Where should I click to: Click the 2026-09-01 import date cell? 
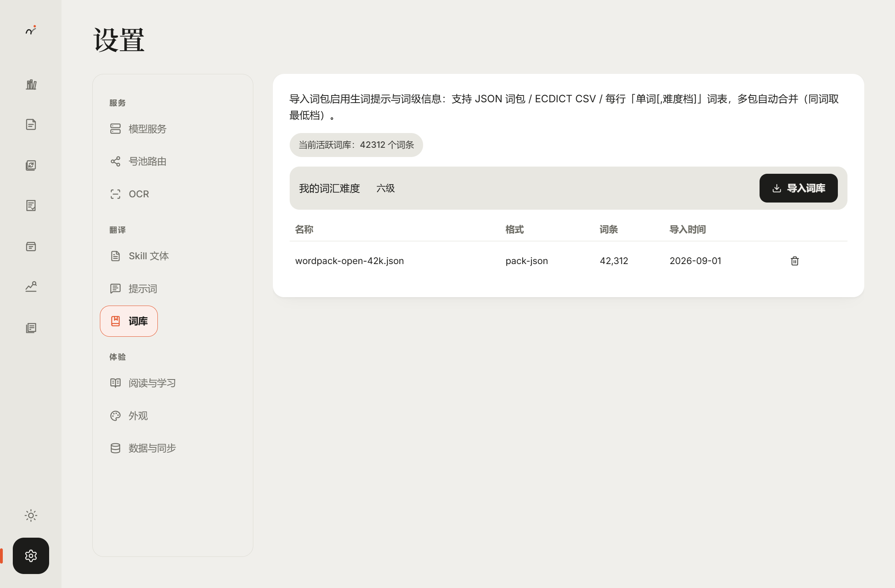coord(695,261)
